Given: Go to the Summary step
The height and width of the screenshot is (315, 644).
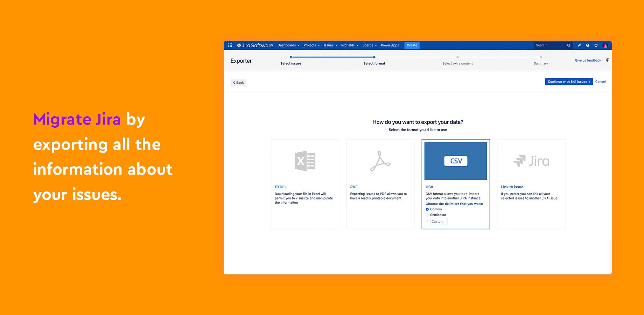Looking at the screenshot, I should pyautogui.click(x=541, y=63).
